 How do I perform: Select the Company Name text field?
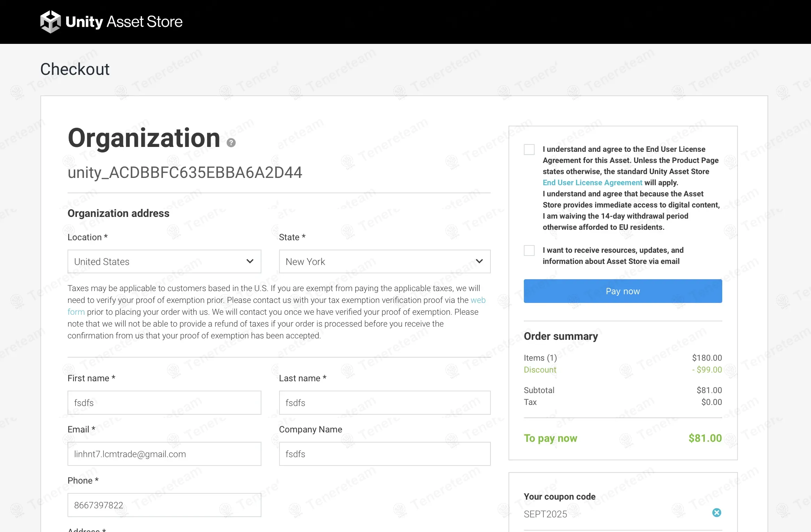(385, 454)
